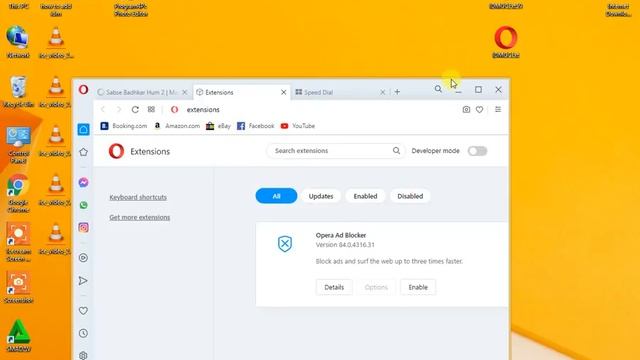The width and height of the screenshot is (640, 360).
Task: Open Speed Dial grid icon in toolbar
Action: coord(151,109)
